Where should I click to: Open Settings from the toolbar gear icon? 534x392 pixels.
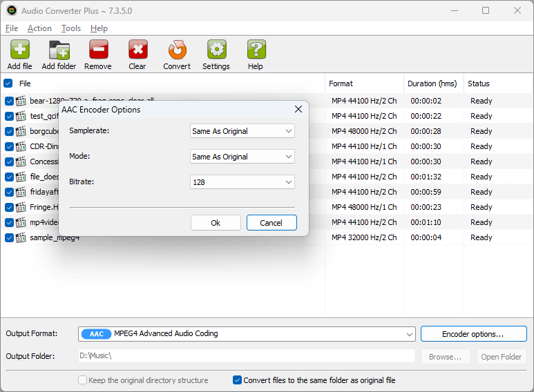click(x=217, y=50)
